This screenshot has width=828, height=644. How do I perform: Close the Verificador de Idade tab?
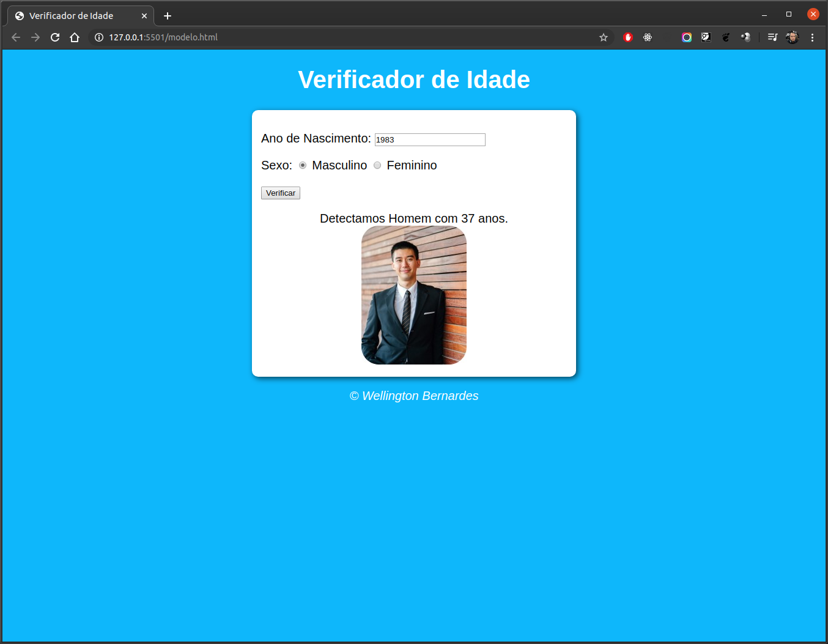[x=144, y=16]
